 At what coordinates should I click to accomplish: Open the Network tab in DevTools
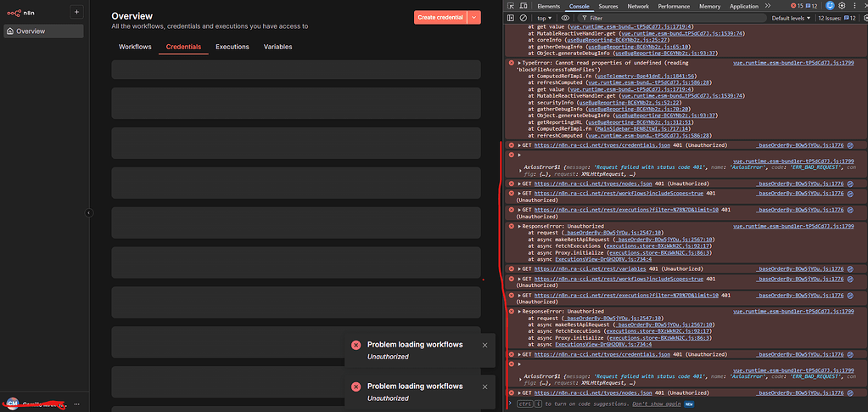tap(637, 6)
